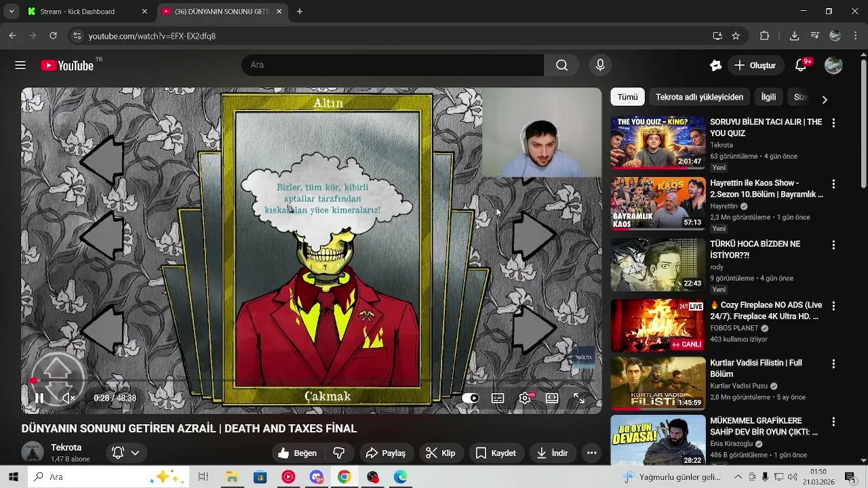Open options for MÜKEMMEL GRAFİKLERE video
Screen dimensions: 868x488
pos(833,421)
